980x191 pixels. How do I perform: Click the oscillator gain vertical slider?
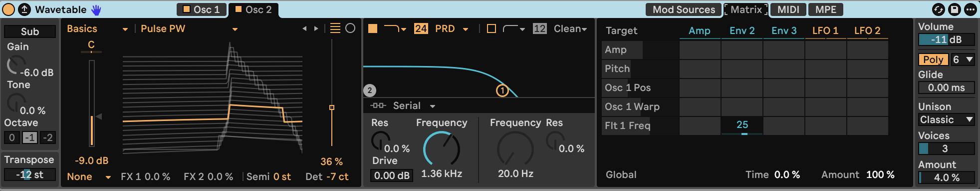point(92,103)
